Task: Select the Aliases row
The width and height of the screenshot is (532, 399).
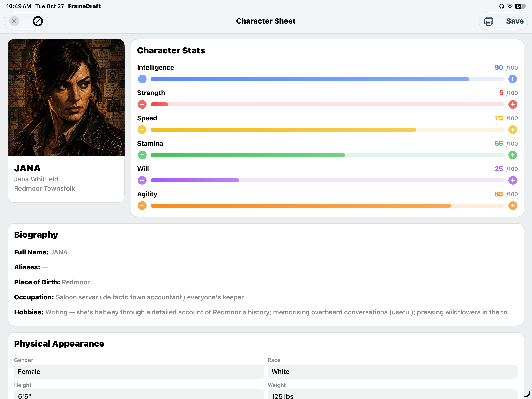Action: pos(266,267)
